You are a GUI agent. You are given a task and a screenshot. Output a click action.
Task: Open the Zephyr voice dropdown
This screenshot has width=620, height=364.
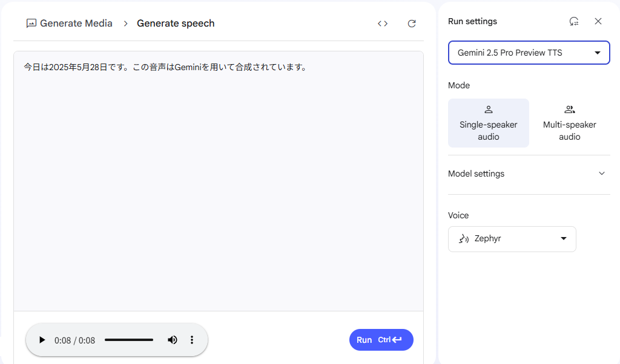point(512,239)
